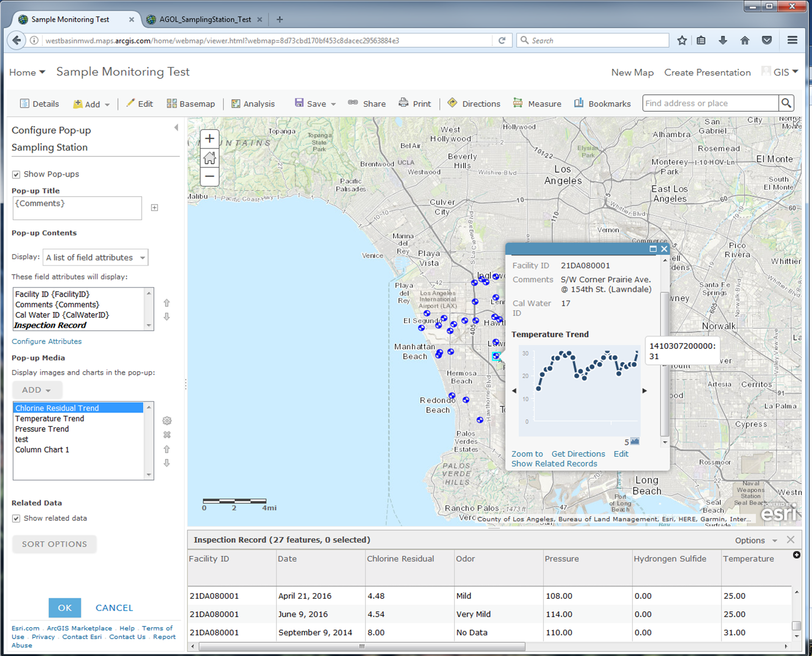Image resolution: width=812 pixels, height=656 pixels.
Task: Open the Details panel
Action: pyautogui.click(x=39, y=103)
